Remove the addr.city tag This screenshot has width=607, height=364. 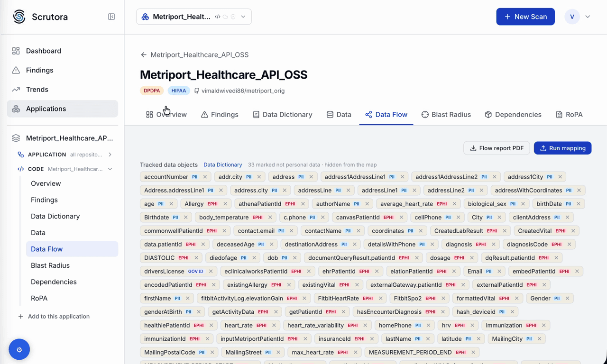tap(259, 177)
